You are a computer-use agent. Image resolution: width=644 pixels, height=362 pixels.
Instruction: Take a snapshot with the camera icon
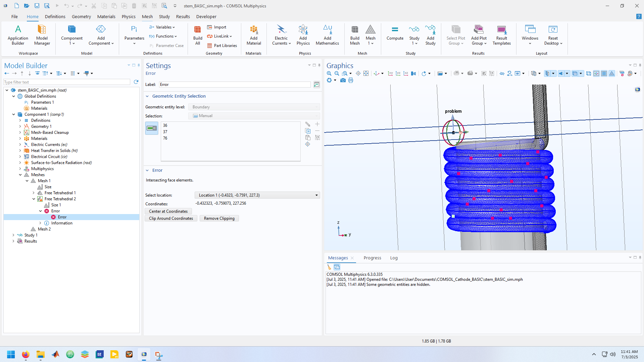(x=343, y=81)
